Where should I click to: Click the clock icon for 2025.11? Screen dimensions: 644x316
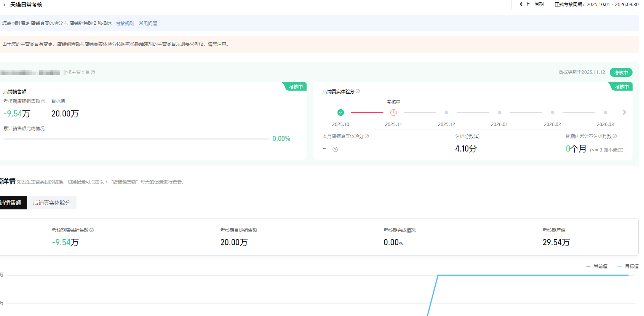click(393, 113)
